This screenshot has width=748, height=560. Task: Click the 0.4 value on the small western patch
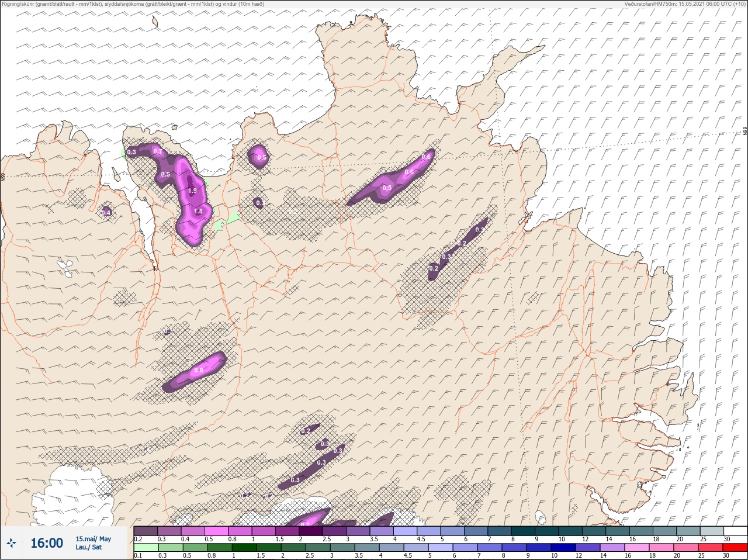(106, 213)
